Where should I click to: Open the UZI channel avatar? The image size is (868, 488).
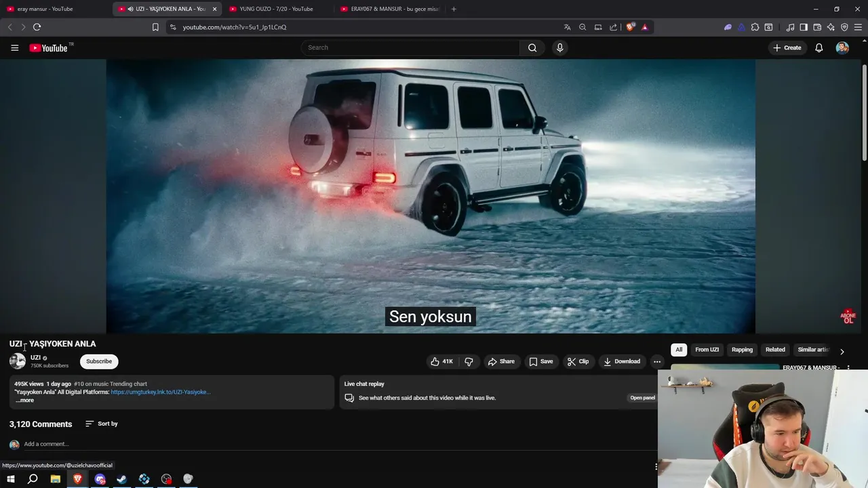(18, 361)
